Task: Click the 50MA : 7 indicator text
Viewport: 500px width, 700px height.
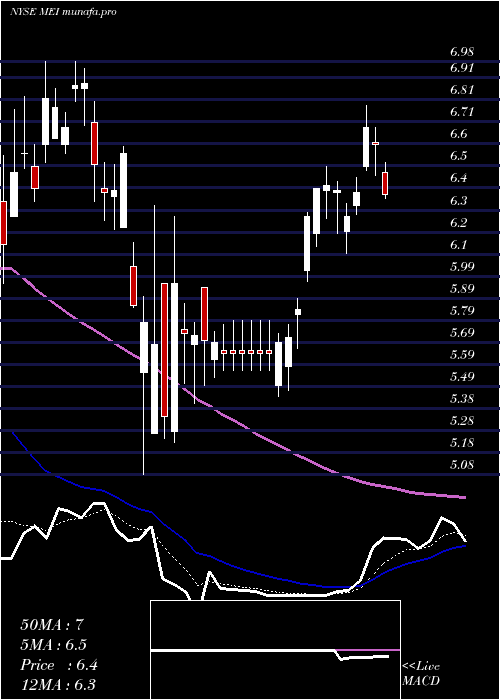Action: [x=52, y=625]
